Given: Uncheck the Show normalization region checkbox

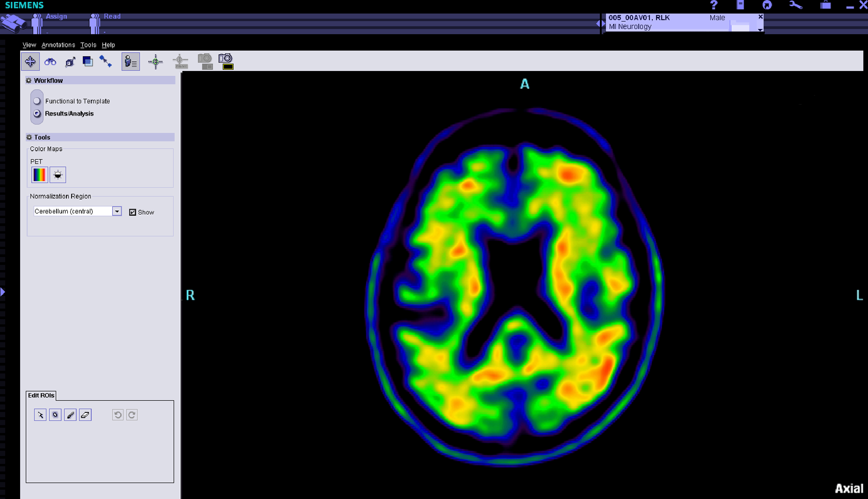Looking at the screenshot, I should pos(133,212).
